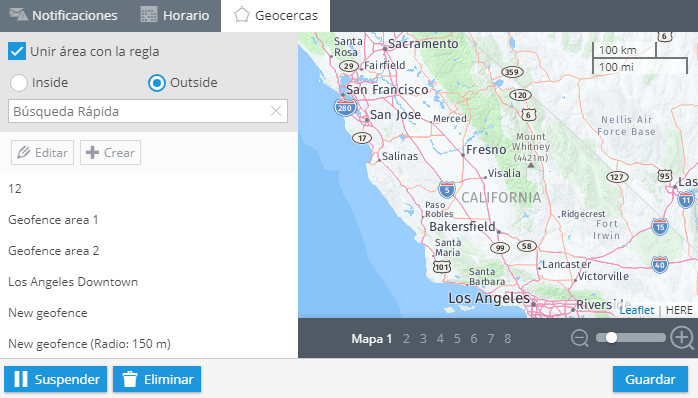Switch to the Horario tab
Viewport: 698px width, 398px height.
point(175,16)
